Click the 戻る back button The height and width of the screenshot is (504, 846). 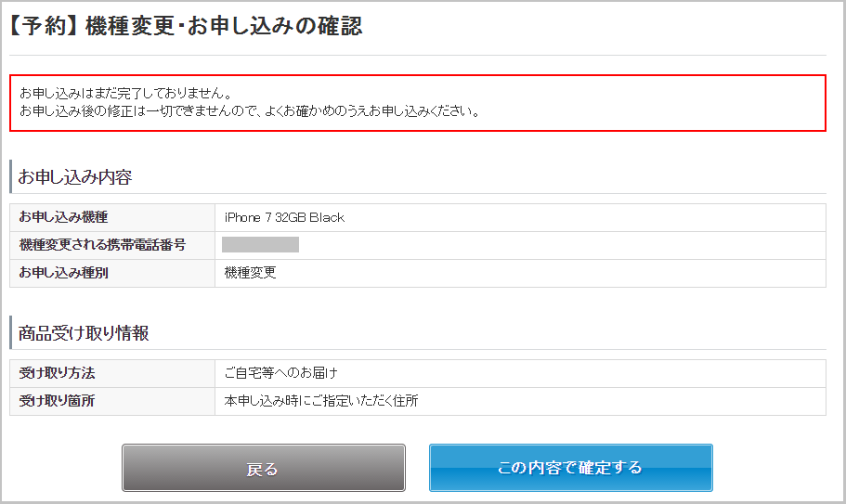[x=264, y=468]
